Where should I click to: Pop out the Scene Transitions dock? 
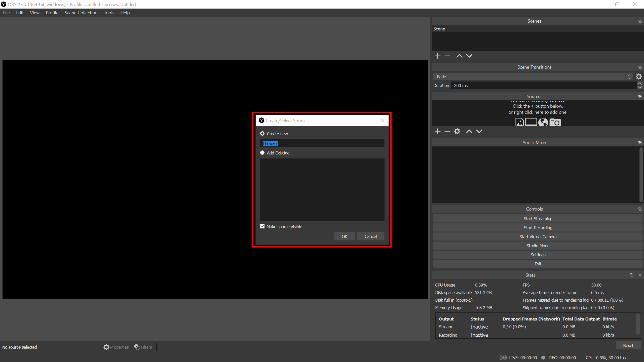coord(640,67)
